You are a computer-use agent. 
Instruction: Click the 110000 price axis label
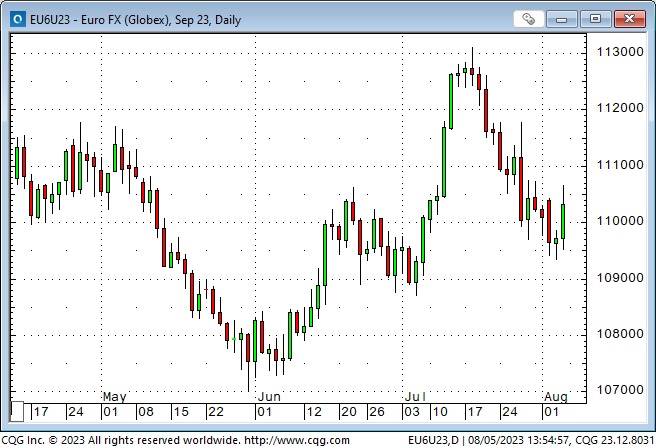click(x=620, y=221)
